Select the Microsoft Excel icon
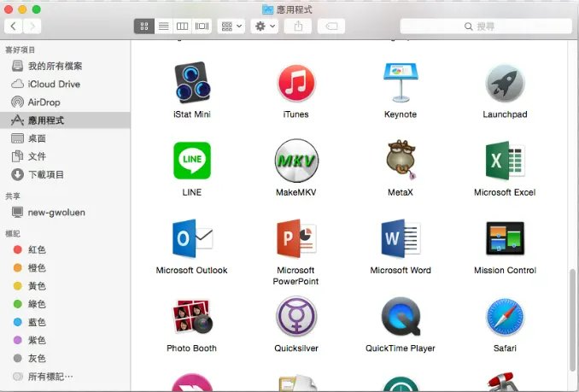 [x=505, y=161]
